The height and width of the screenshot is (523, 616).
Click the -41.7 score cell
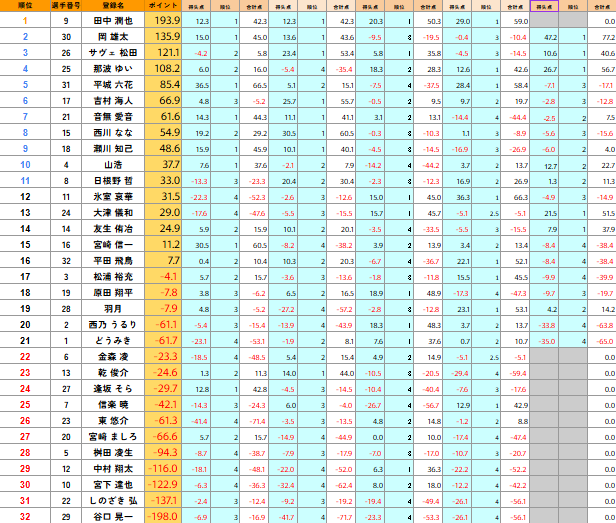(283, 517)
